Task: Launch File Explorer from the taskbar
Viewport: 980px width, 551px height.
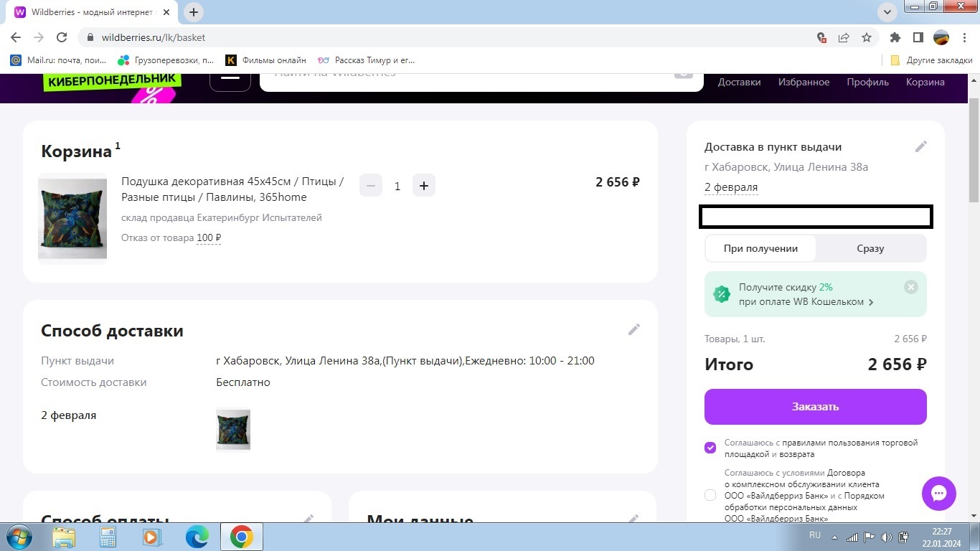Action: [x=64, y=537]
